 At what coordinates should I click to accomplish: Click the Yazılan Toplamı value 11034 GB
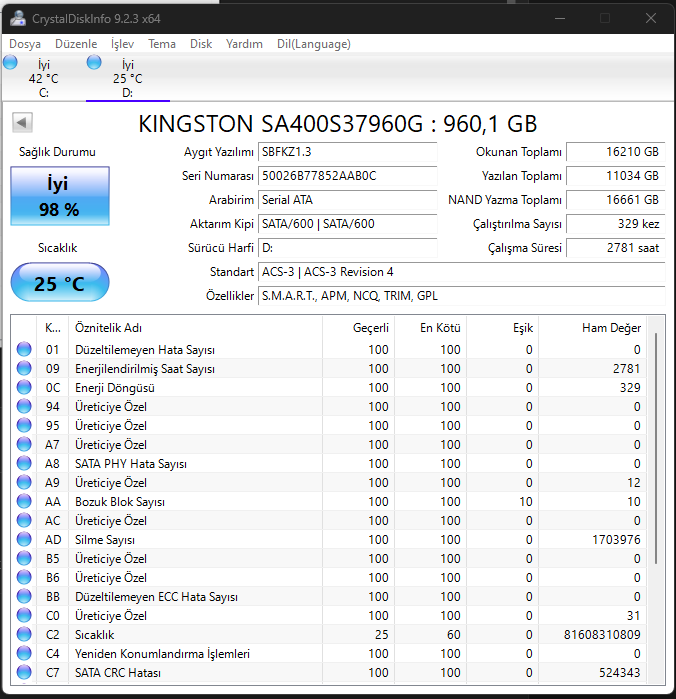coord(616,176)
